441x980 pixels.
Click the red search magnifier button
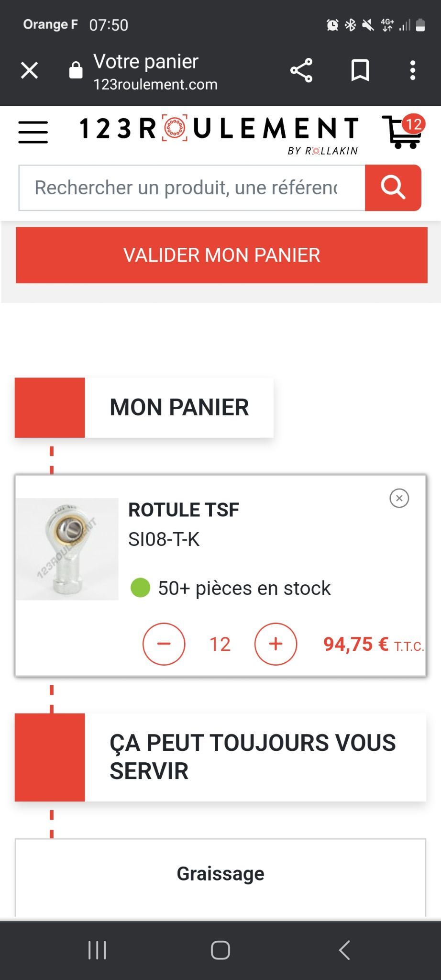(x=393, y=188)
